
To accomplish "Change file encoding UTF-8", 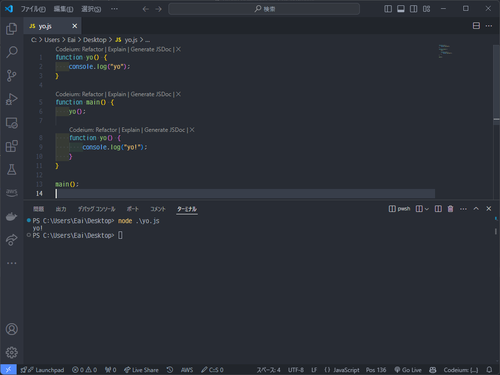I will pyautogui.click(x=296, y=370).
